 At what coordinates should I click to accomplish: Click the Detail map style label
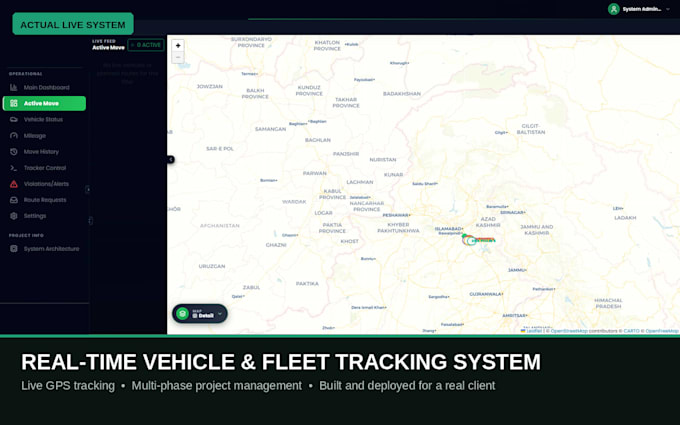click(206, 316)
